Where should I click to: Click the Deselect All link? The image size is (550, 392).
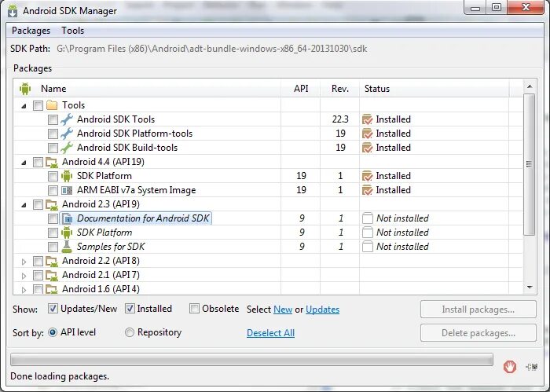[270, 333]
